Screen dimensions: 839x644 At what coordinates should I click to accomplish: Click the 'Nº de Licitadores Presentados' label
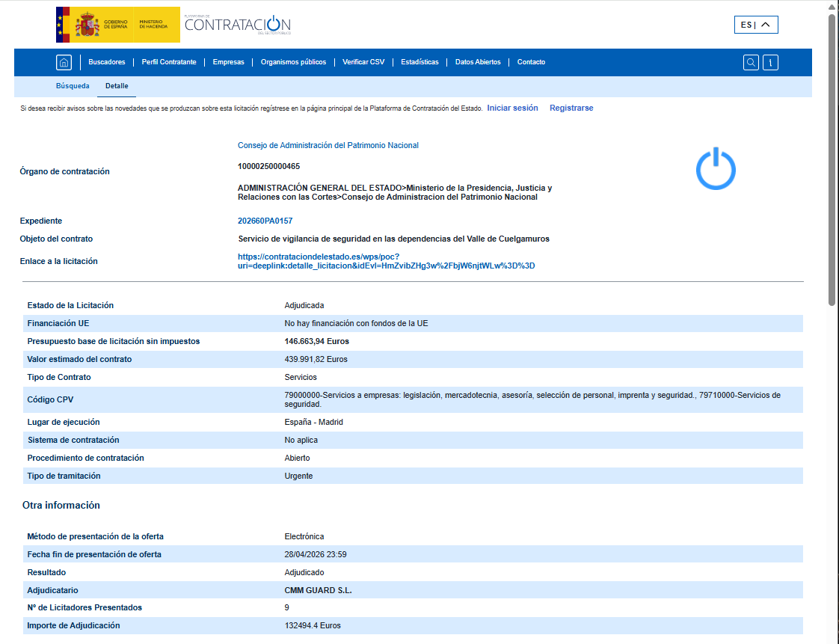click(84, 607)
